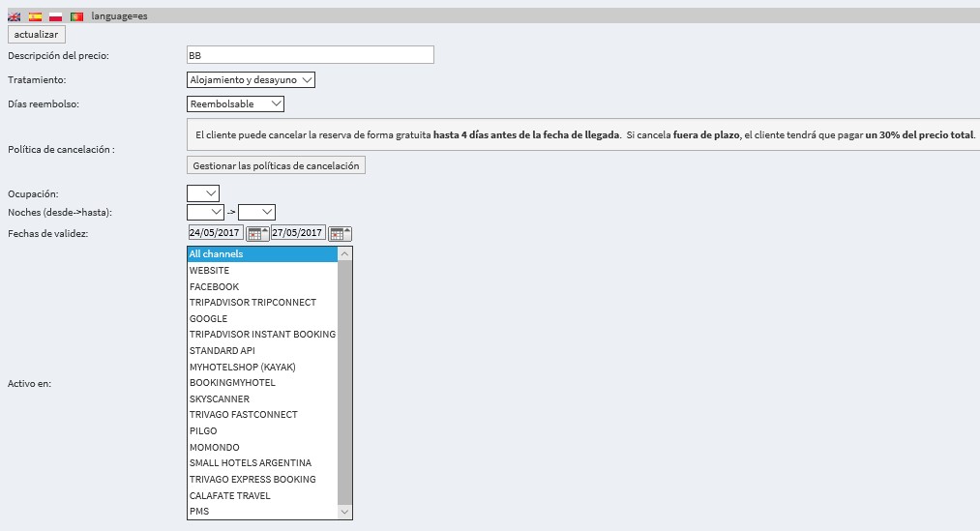Edit the Descripción del precio field
The height and width of the screenshot is (531, 980).
click(x=310, y=55)
